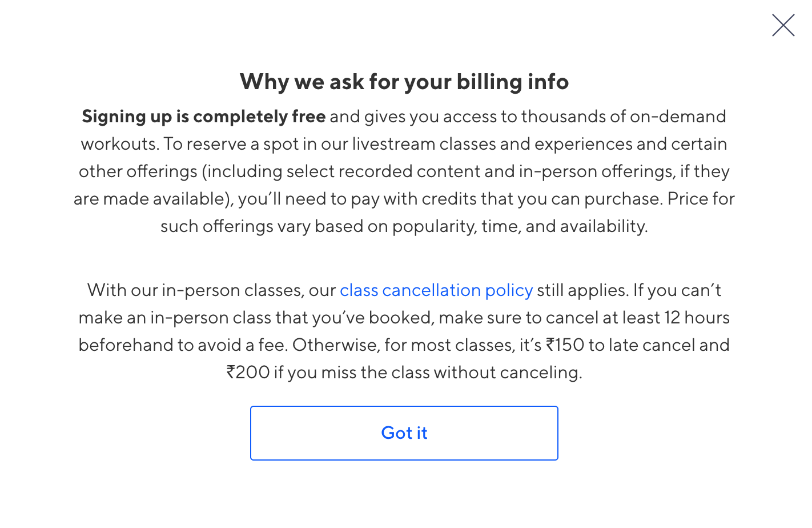Image resolution: width=812 pixels, height=528 pixels.
Task: Click the words 'still applies' after the link
Action: (582, 290)
